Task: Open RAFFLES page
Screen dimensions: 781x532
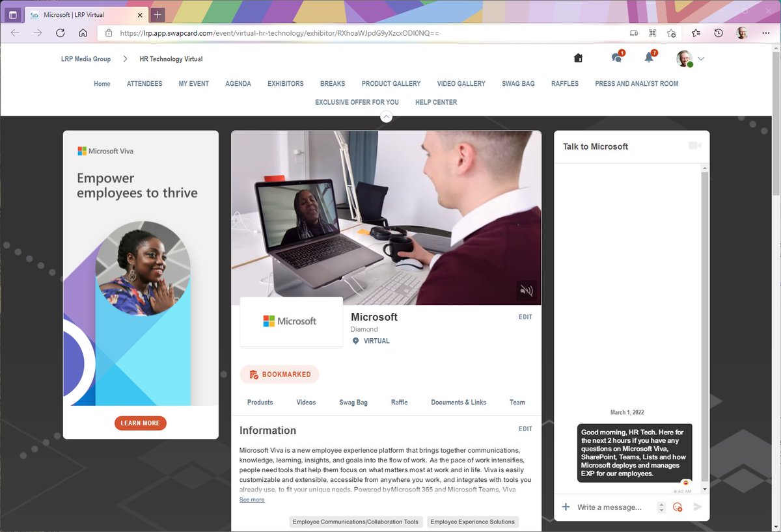Action: [x=565, y=84]
